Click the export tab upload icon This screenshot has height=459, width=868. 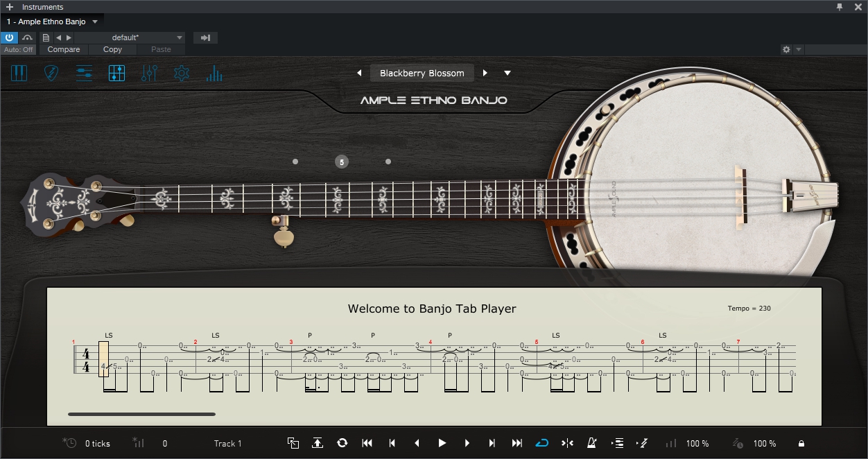click(x=318, y=443)
